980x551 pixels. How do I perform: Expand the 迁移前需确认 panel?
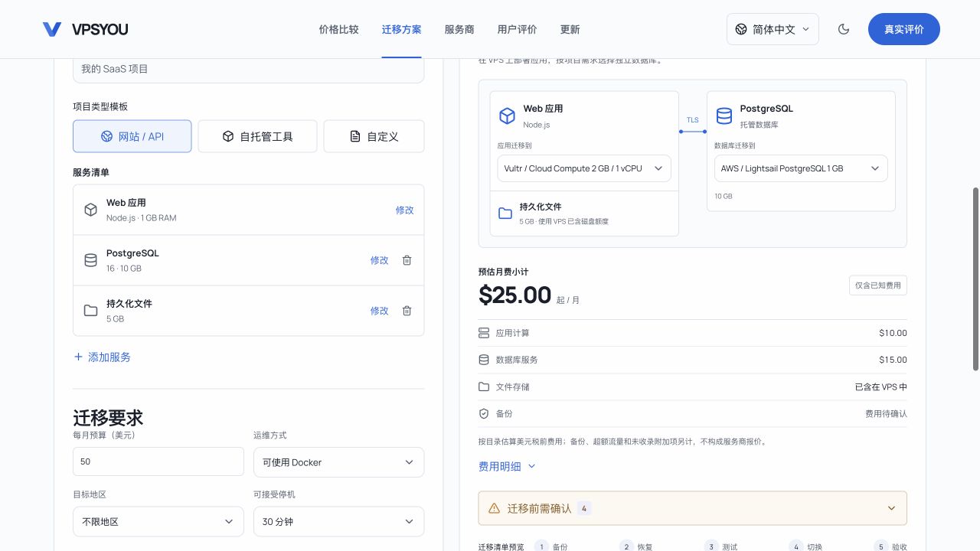pyautogui.click(x=693, y=508)
